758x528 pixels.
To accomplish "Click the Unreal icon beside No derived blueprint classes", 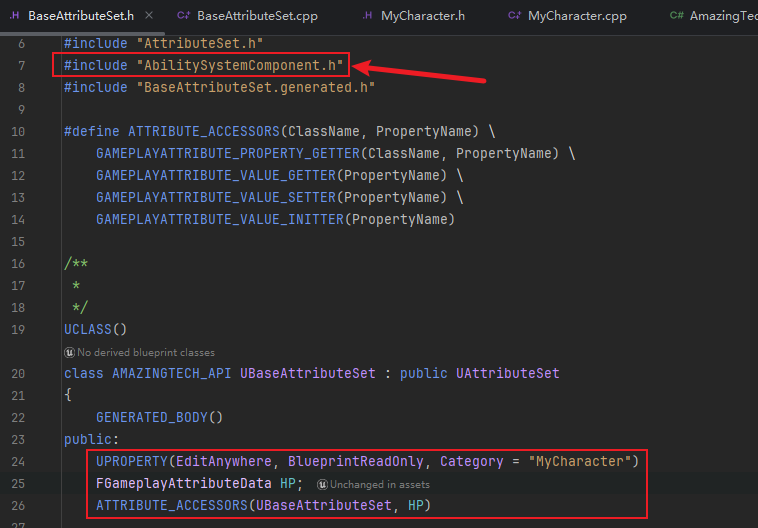I will 69,352.
